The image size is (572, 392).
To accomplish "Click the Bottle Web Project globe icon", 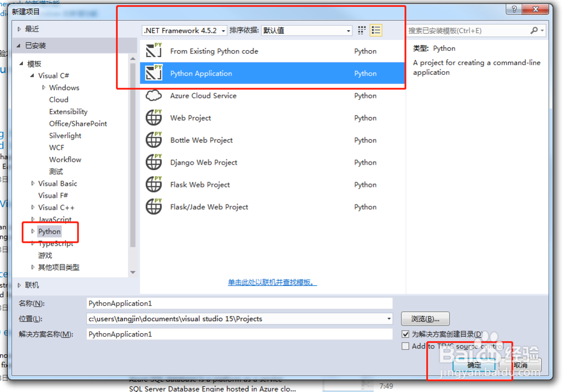I will pyautogui.click(x=153, y=139).
